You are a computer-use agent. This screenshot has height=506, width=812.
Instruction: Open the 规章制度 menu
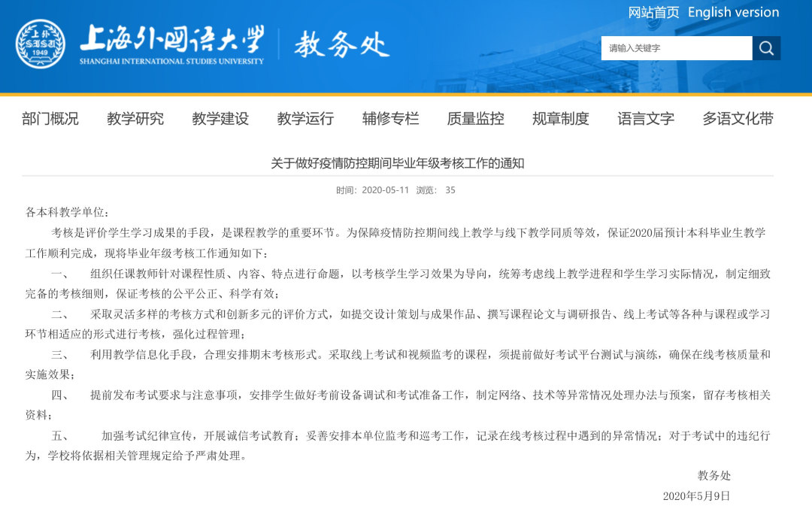(561, 119)
